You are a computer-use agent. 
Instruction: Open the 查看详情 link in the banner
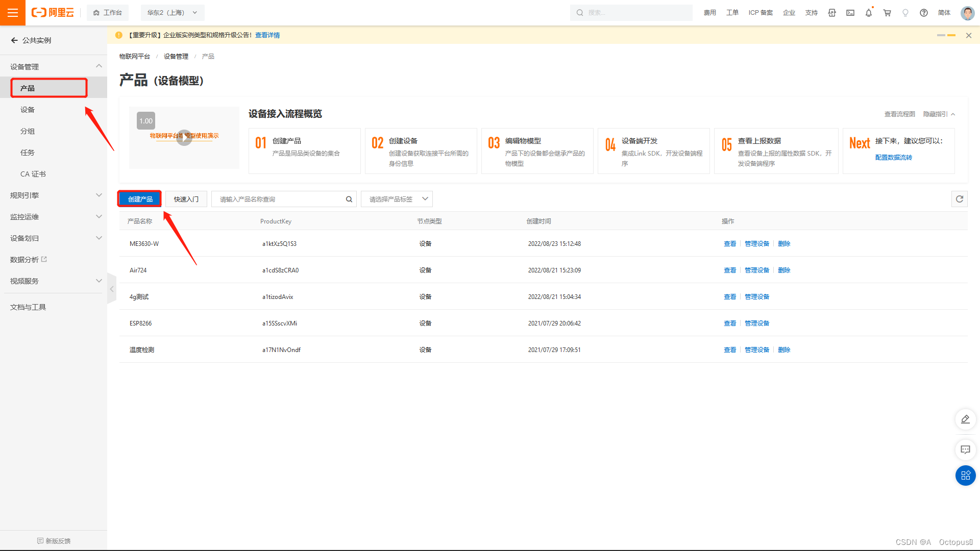[x=267, y=35]
